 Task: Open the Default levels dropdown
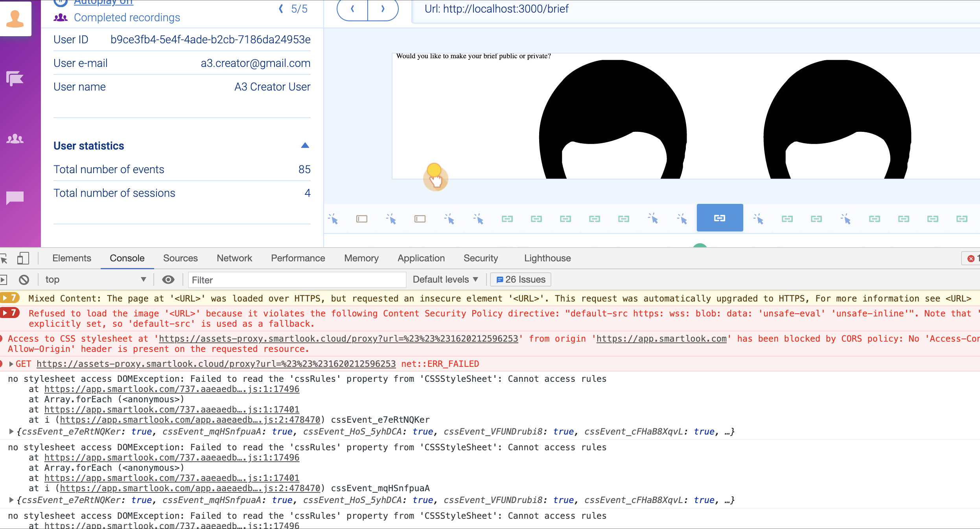[x=445, y=279]
